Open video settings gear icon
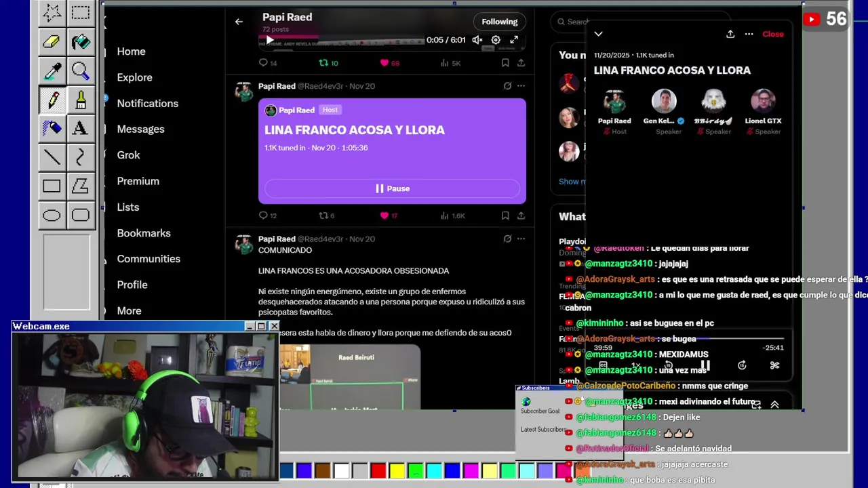Screen dimensions: 868x488 496,40
